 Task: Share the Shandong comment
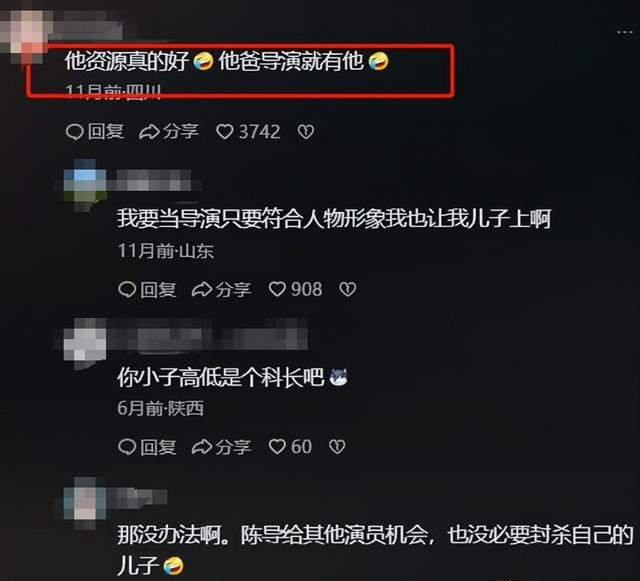click(222, 289)
